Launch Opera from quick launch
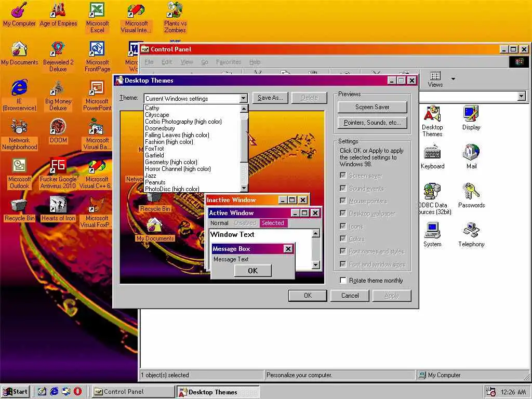Screen dimensions: 532x399 point(78,391)
